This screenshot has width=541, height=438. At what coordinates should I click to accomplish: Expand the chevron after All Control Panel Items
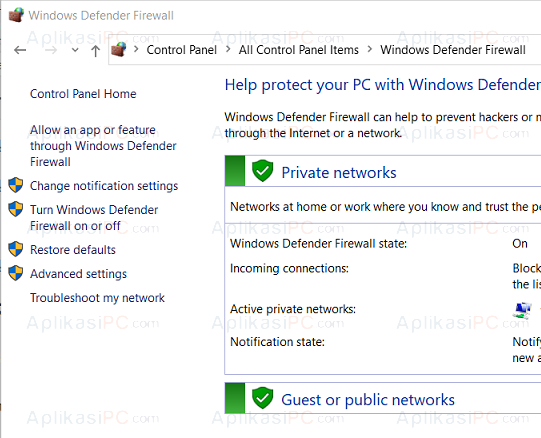pos(370,49)
